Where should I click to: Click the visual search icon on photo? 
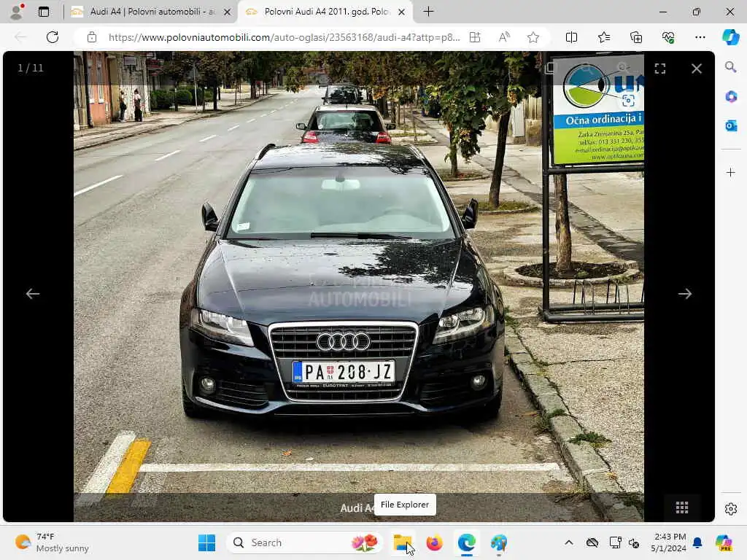pos(628,100)
